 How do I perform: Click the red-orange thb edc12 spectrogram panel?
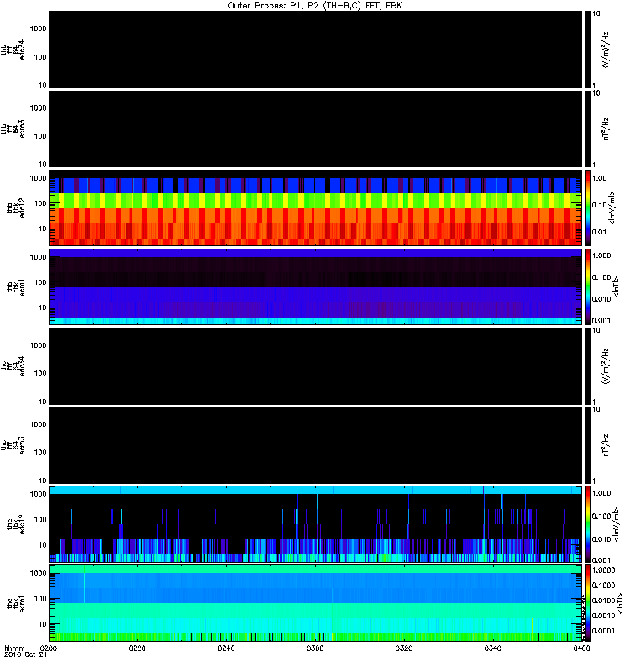[x=315, y=207]
